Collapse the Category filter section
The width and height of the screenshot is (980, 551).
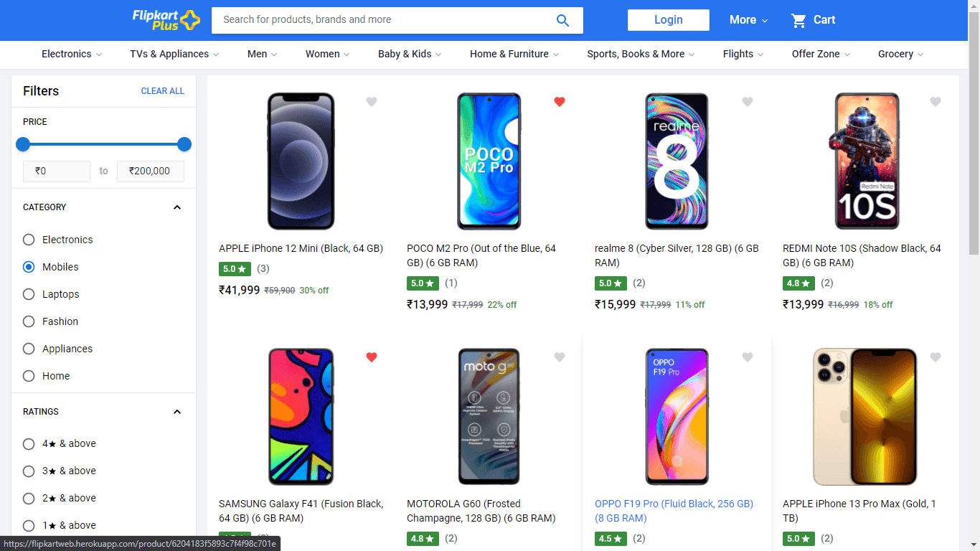pyautogui.click(x=177, y=207)
